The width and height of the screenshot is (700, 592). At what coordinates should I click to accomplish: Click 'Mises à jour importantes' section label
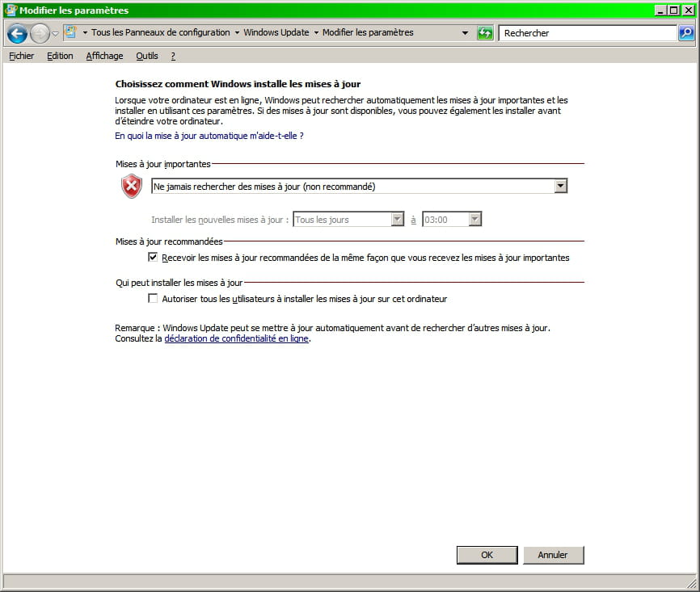(x=163, y=164)
